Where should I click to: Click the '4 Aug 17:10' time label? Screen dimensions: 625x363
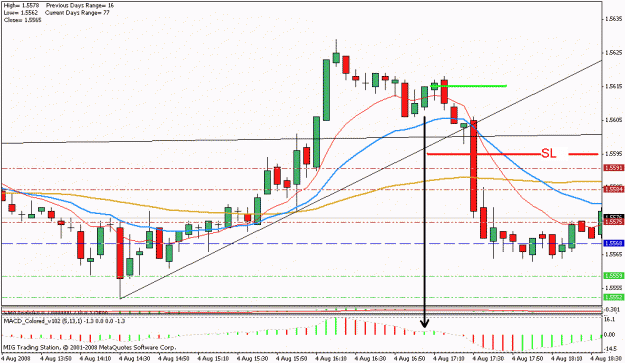(449, 359)
